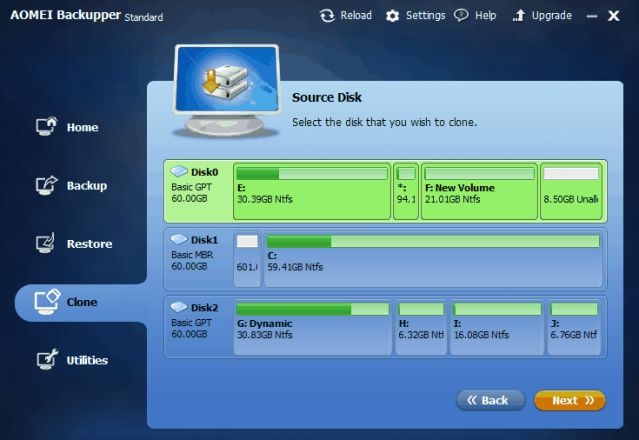
Task: Click the Utilities icon in sidebar
Action: 46,359
